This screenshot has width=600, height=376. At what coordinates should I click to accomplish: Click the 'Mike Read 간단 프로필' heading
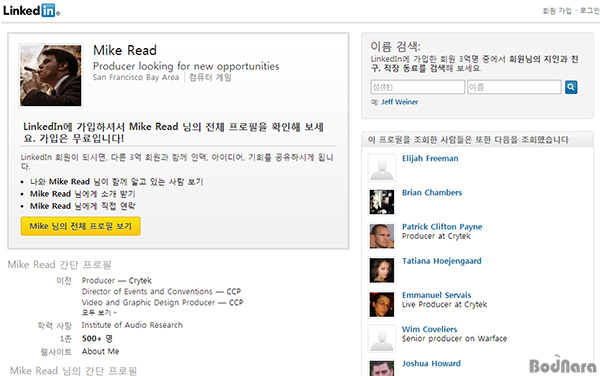[59, 265]
